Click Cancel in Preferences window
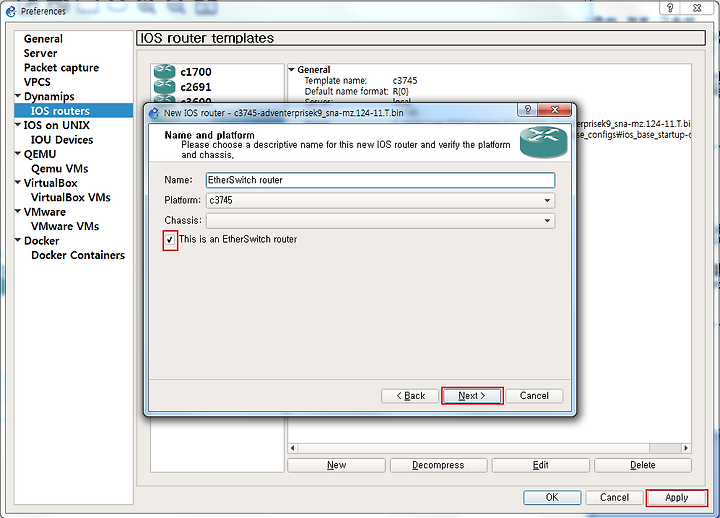The image size is (720, 518). (x=614, y=497)
